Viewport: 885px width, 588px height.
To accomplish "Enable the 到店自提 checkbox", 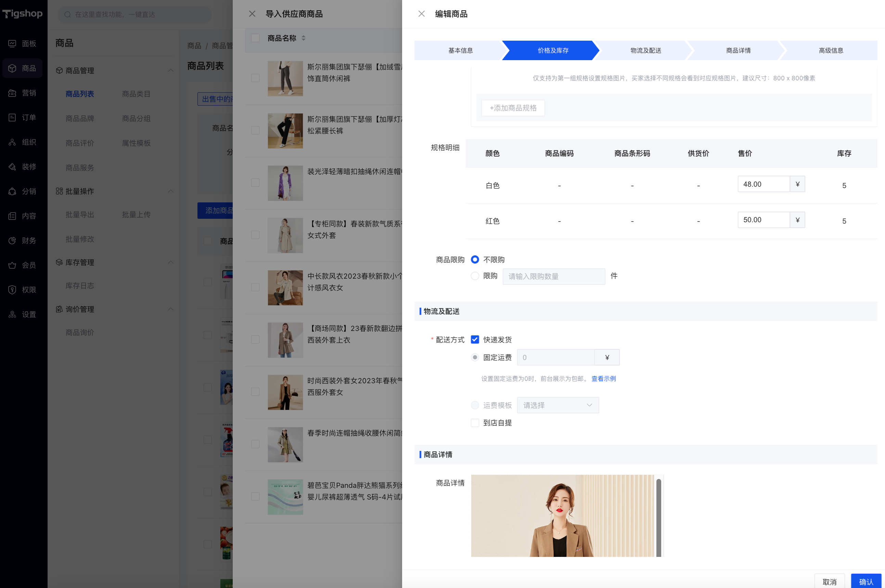I will coord(475,423).
